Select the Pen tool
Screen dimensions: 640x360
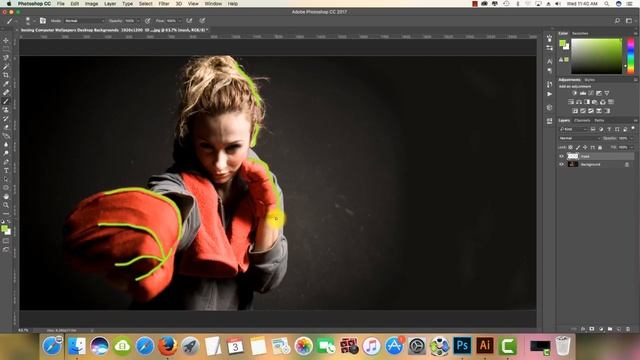click(6, 162)
